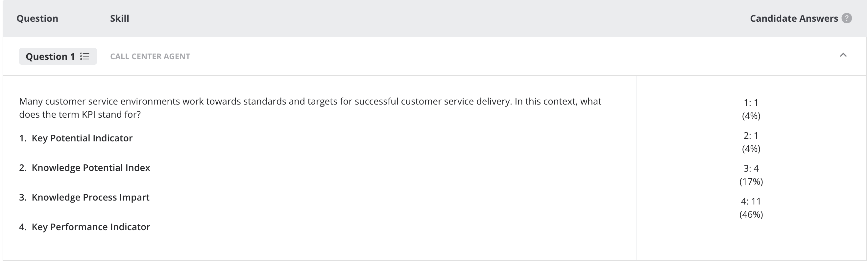This screenshot has width=868, height=265.
Task: Click the list icon beside Question 1
Action: [84, 56]
